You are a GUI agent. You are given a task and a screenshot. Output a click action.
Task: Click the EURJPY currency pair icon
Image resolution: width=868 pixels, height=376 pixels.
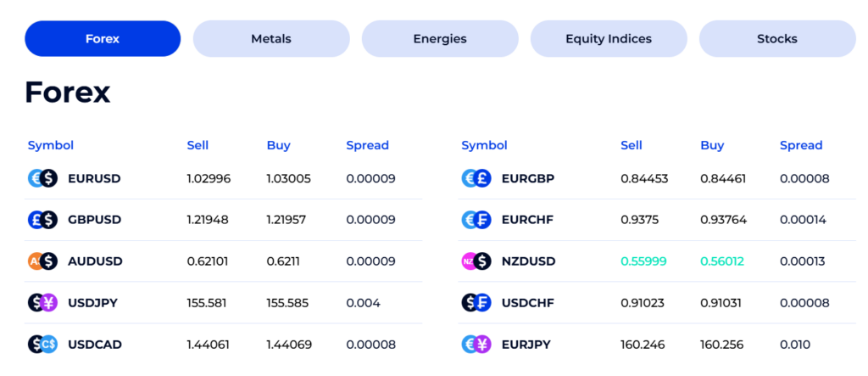pyautogui.click(x=476, y=344)
